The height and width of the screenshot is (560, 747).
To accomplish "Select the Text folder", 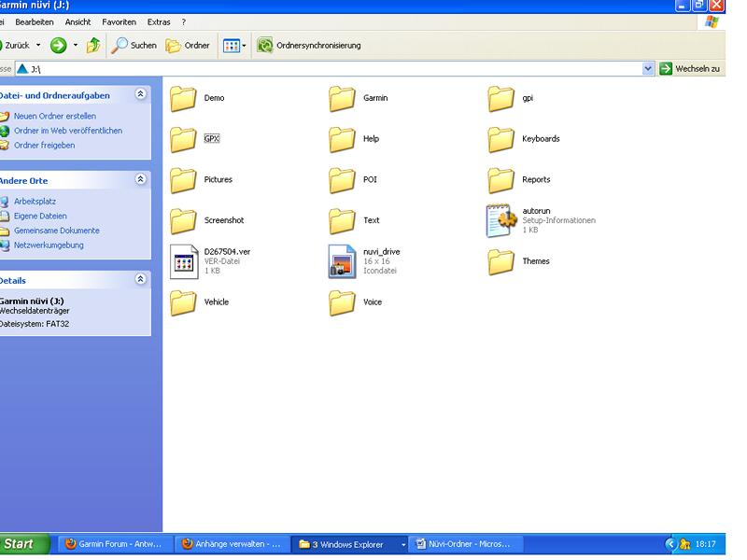I will [354, 221].
